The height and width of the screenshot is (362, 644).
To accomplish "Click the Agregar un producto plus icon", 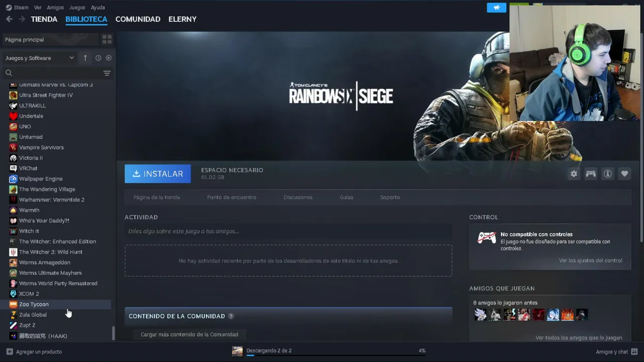I will [x=10, y=351].
